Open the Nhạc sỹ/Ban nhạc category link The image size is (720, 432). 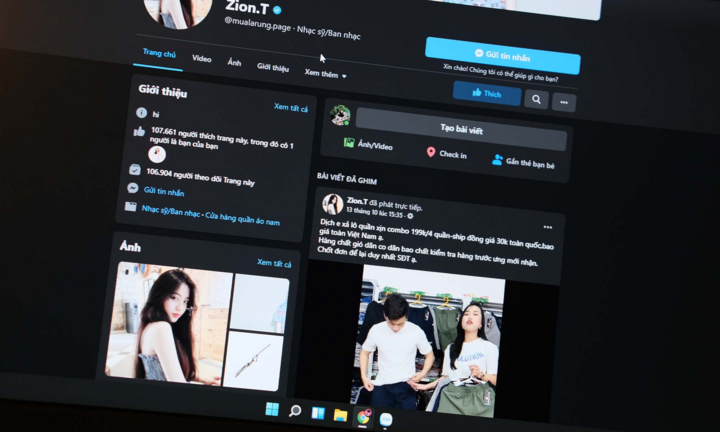click(171, 211)
